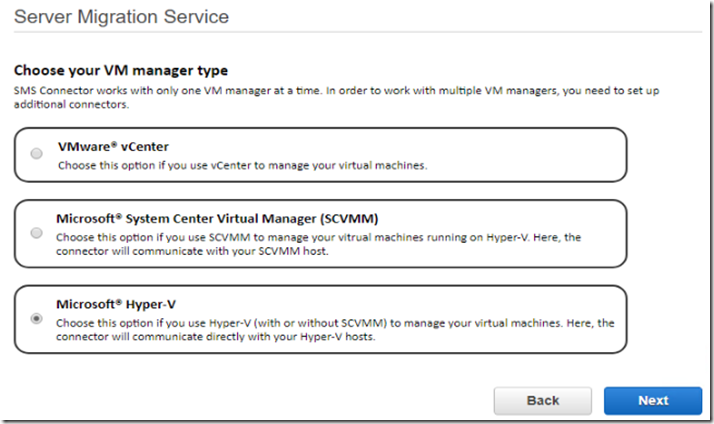Screen dimensions: 714x424
Task: Click blank space inside the VMware vCenter card
Action: click(x=524, y=155)
